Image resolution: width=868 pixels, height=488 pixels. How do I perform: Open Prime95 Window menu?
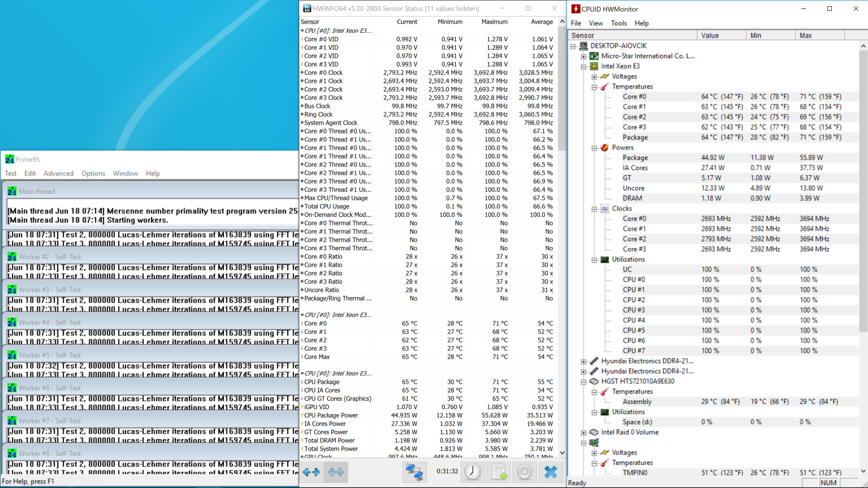pyautogui.click(x=125, y=174)
